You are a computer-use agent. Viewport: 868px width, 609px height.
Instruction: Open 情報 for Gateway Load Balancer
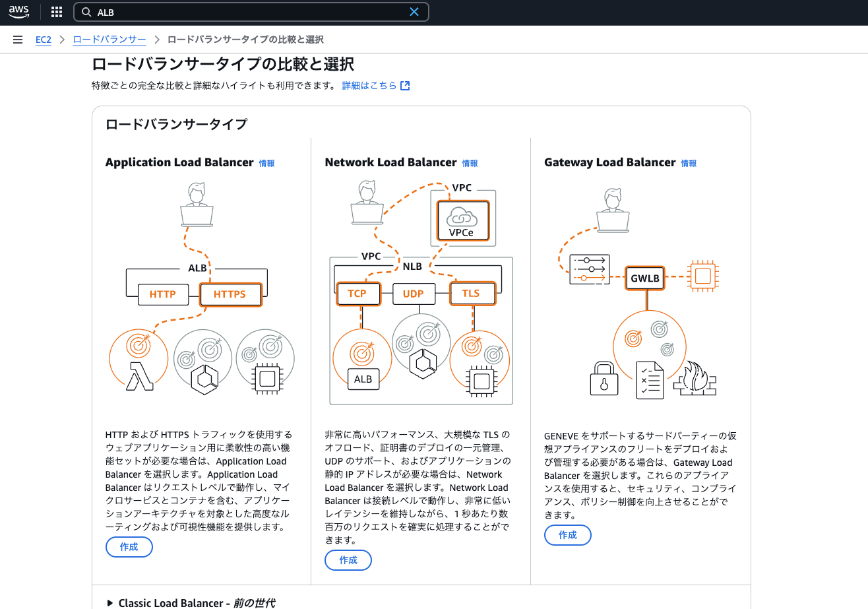point(689,163)
